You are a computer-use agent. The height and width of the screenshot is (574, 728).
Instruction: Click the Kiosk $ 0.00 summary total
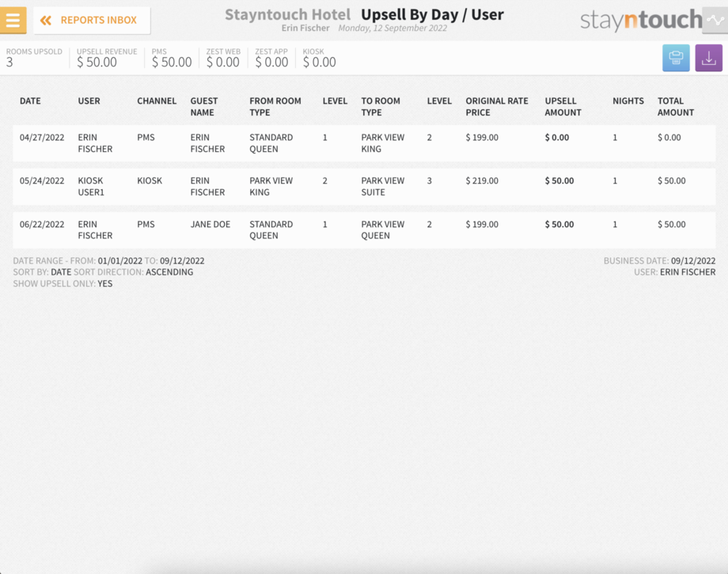pos(320,63)
